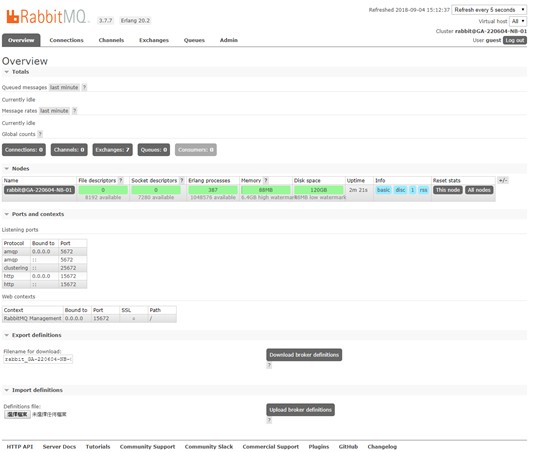The image size is (534, 452).
Task: Change Message rates last minute range
Action: pos(54,111)
